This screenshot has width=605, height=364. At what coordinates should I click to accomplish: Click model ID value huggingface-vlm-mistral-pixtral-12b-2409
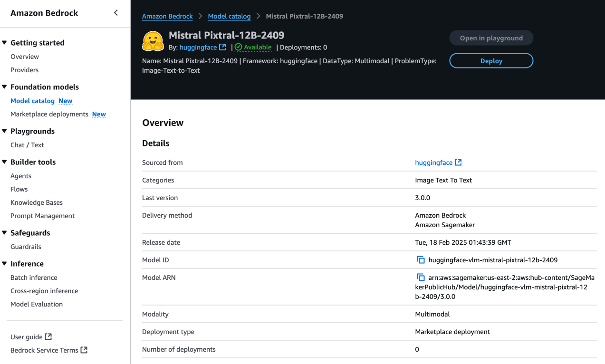pos(493,260)
